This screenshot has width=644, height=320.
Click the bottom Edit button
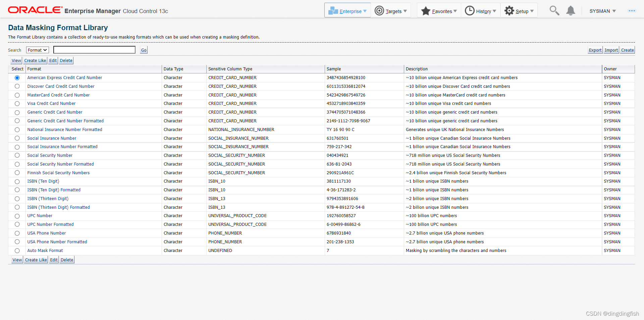pos(54,260)
